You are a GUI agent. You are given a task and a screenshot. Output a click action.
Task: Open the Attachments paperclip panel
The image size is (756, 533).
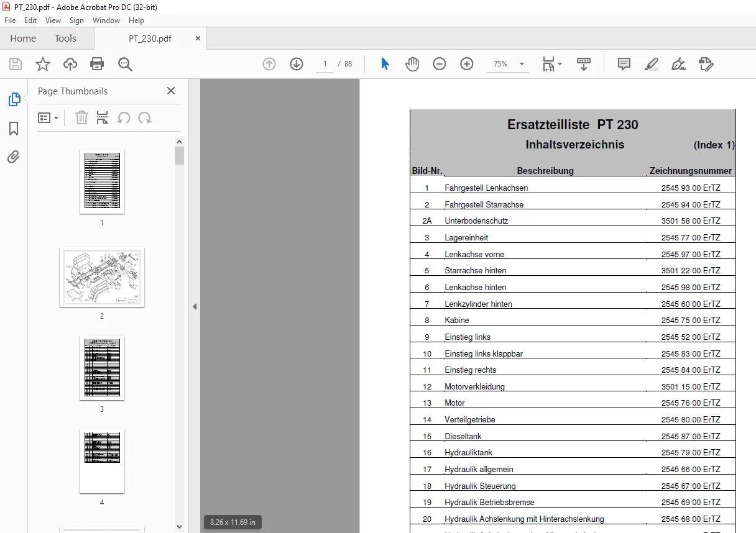pos(14,157)
